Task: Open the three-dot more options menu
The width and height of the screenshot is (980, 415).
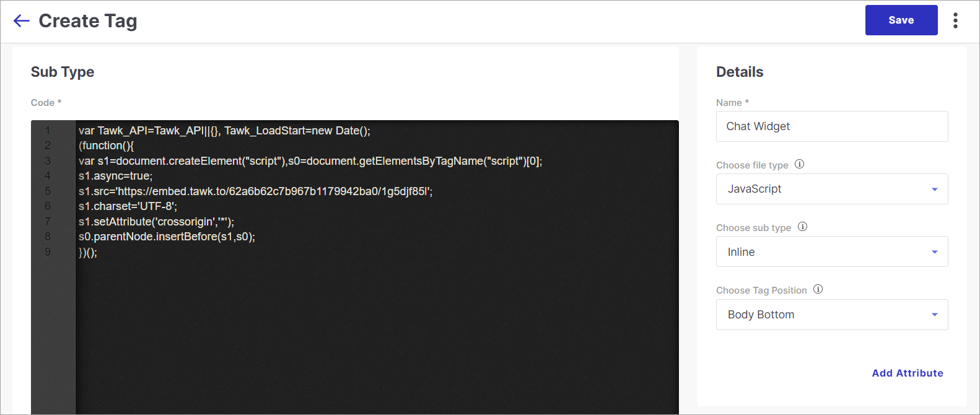Action: click(x=955, y=20)
